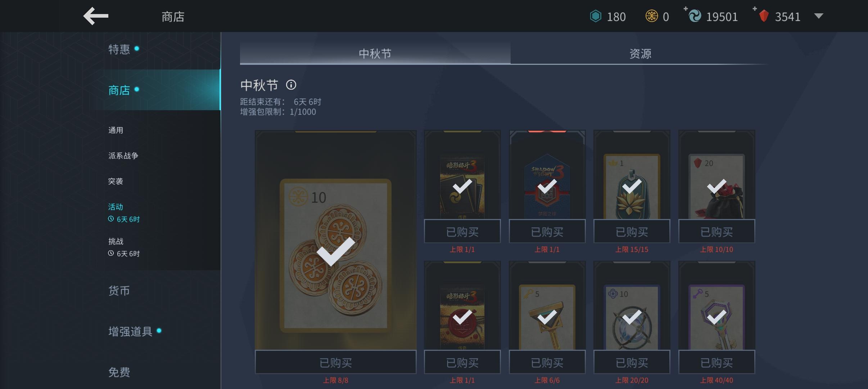This screenshot has width=868, height=389.
Task: Open the 增强道具 sidebar section
Action: 130,331
